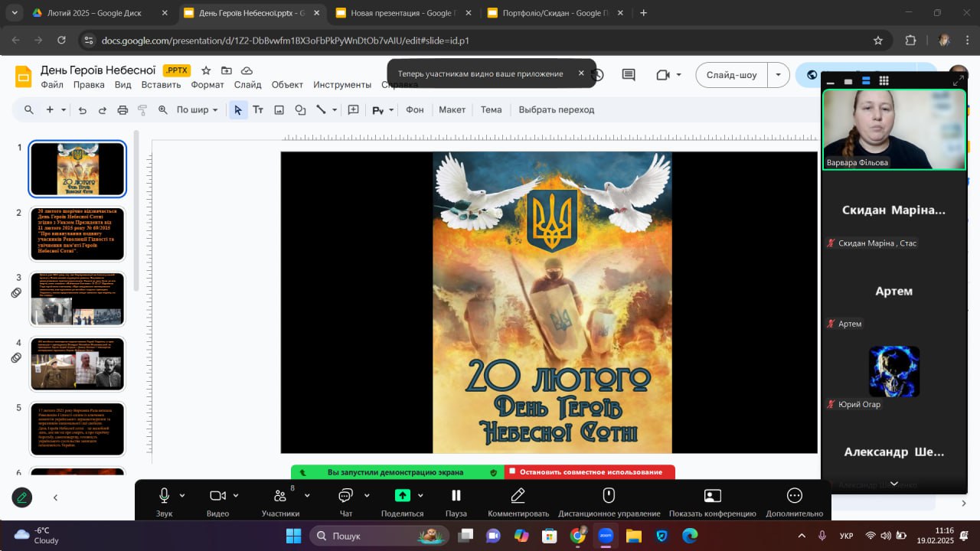Screen dimensions: 980x551
Task: Click the Windows Start button
Action: tap(293, 536)
